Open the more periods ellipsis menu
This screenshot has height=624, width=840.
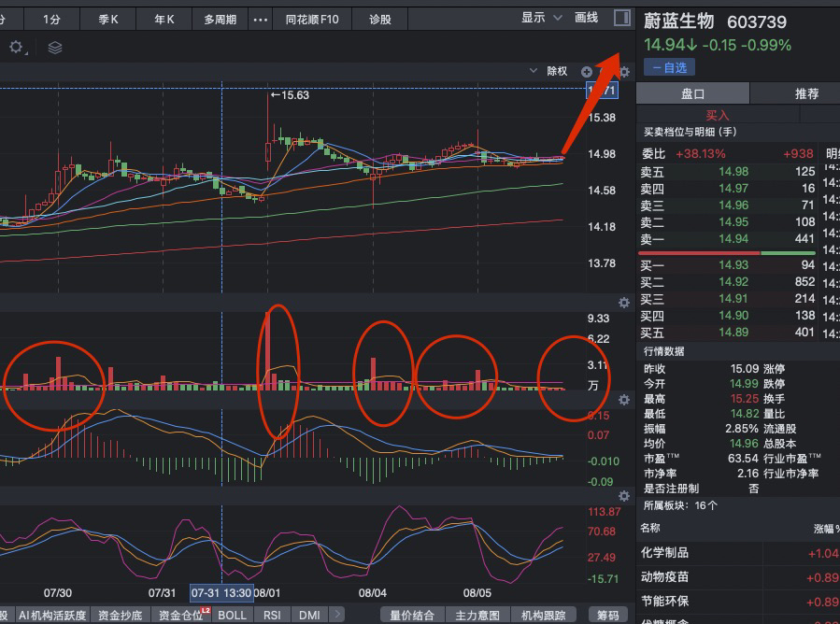point(261,20)
